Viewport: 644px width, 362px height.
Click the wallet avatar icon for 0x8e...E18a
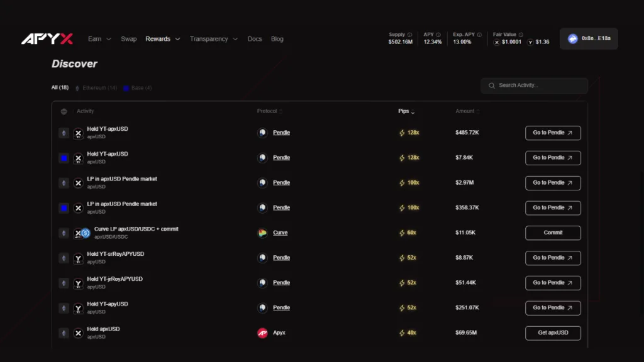[572, 38]
